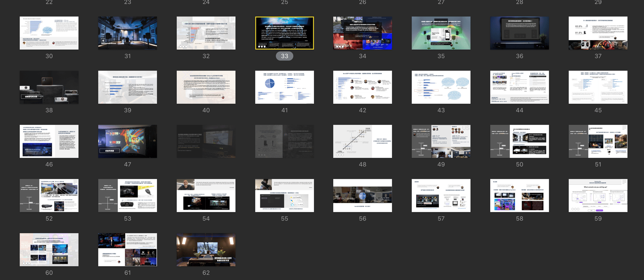This screenshot has height=280, width=644.
Task: Select slide 58 thumbnail with neon gaming room
Action: [520, 195]
